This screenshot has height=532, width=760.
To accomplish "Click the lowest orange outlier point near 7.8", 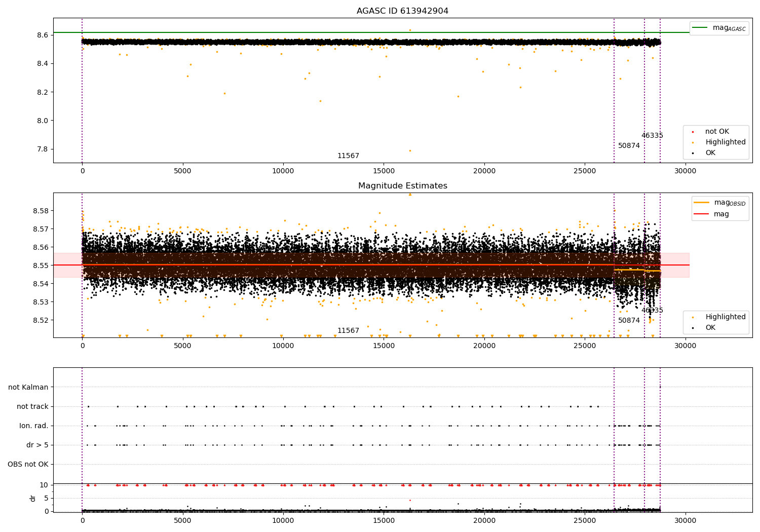I will (x=410, y=150).
